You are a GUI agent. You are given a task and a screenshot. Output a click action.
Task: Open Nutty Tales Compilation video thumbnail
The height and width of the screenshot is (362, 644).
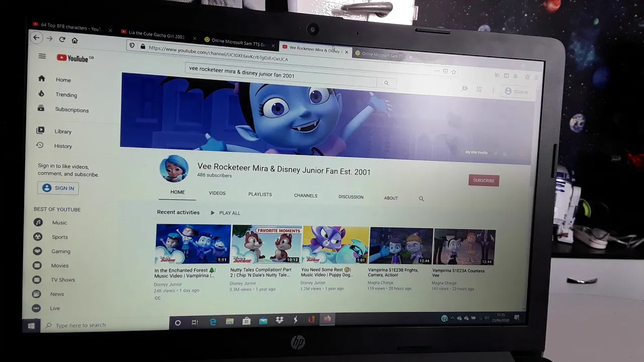(267, 245)
